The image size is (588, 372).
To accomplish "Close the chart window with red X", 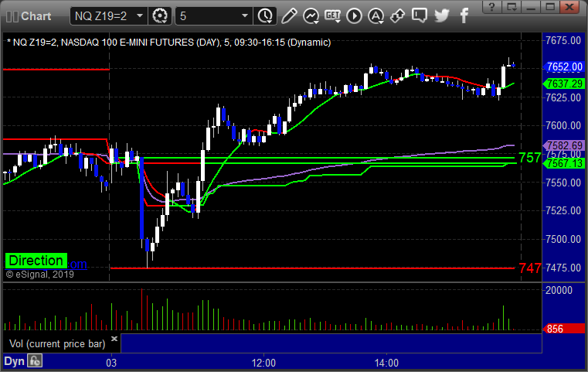I will (569, 7).
